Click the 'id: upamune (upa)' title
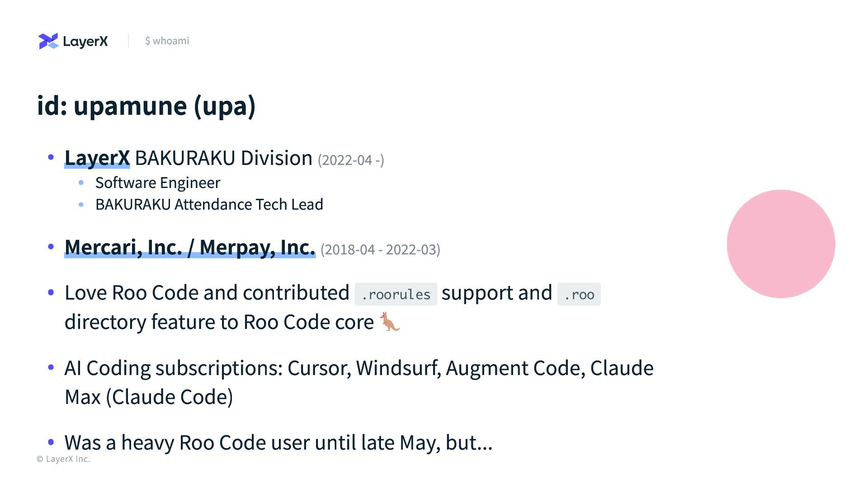Viewport: 868px width, 488px height. (146, 106)
